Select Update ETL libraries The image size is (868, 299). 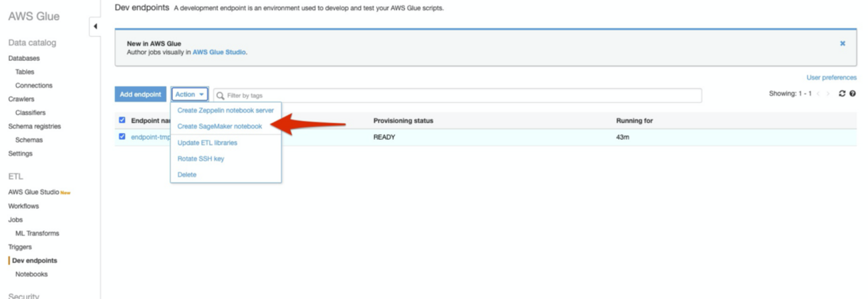[x=207, y=142]
